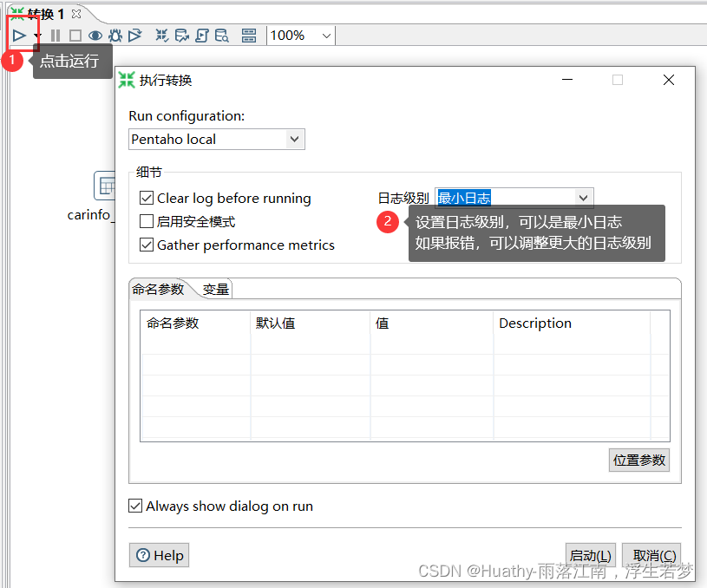Debug the transformation with the bug icon
The image size is (707, 588).
[115, 36]
